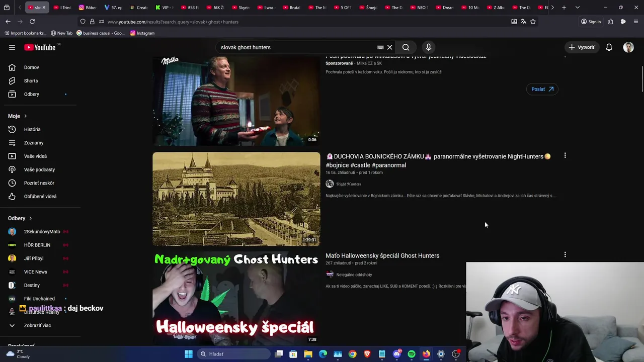
Task: Open the Fiki Unchained channel subscription
Action: 40,299
